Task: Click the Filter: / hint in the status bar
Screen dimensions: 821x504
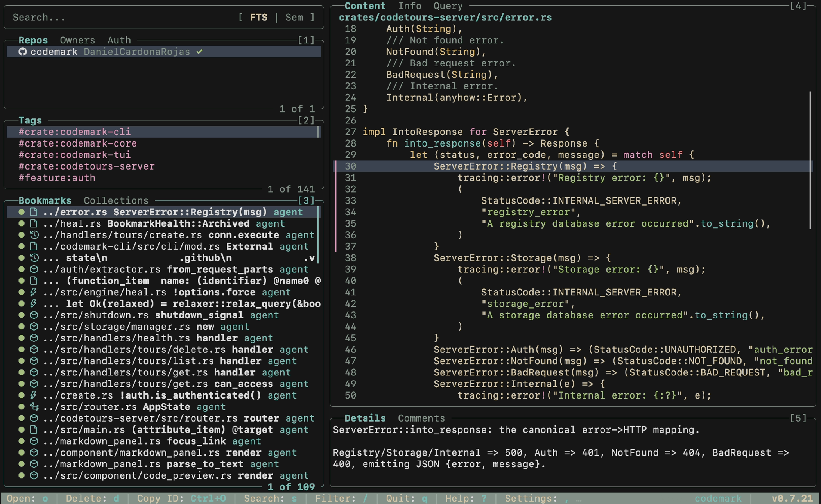Action: [342, 499]
